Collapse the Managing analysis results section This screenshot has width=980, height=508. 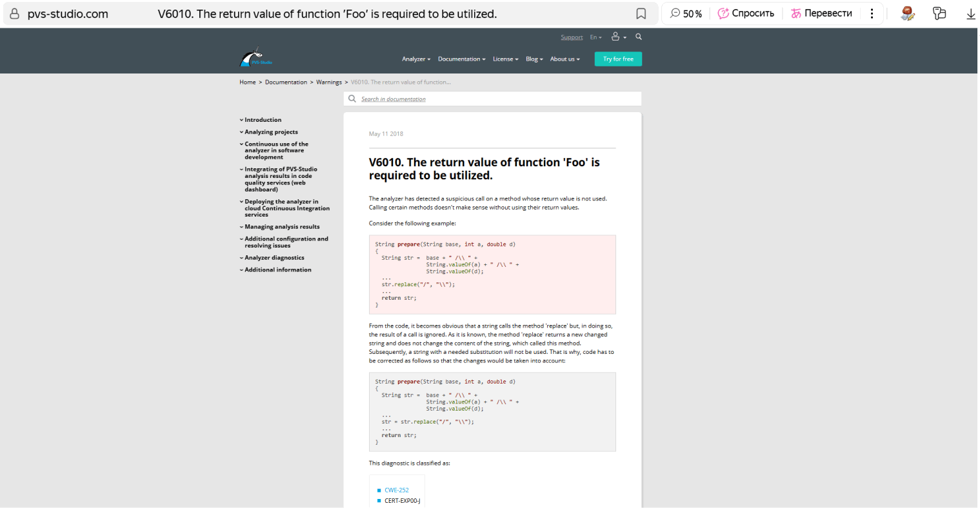click(282, 226)
